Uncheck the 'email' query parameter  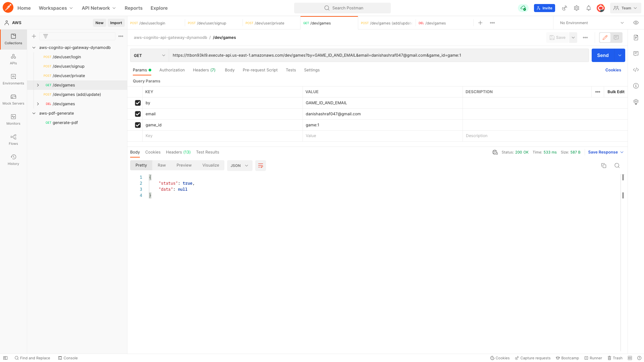(138, 114)
